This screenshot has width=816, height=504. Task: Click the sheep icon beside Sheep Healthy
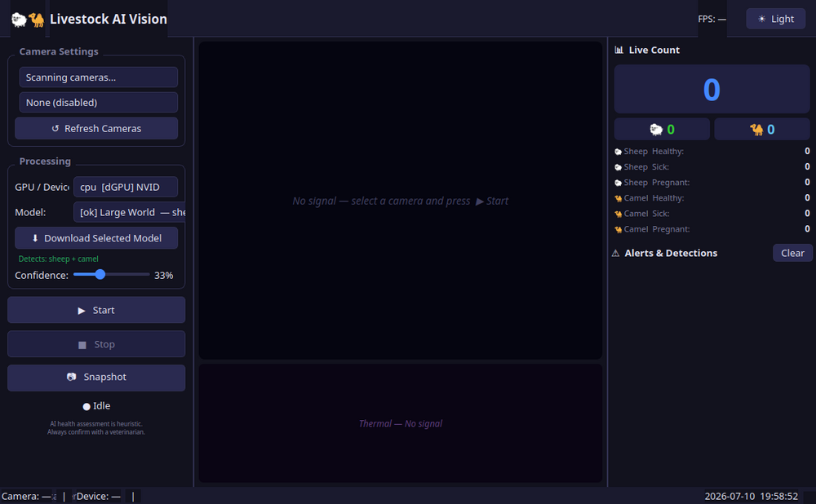618,152
